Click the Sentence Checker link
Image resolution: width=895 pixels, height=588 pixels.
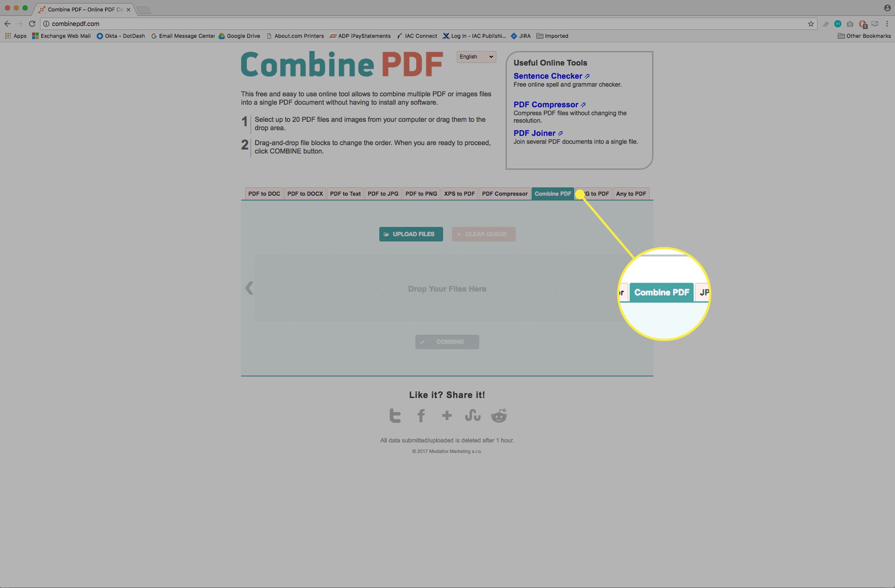coord(547,76)
